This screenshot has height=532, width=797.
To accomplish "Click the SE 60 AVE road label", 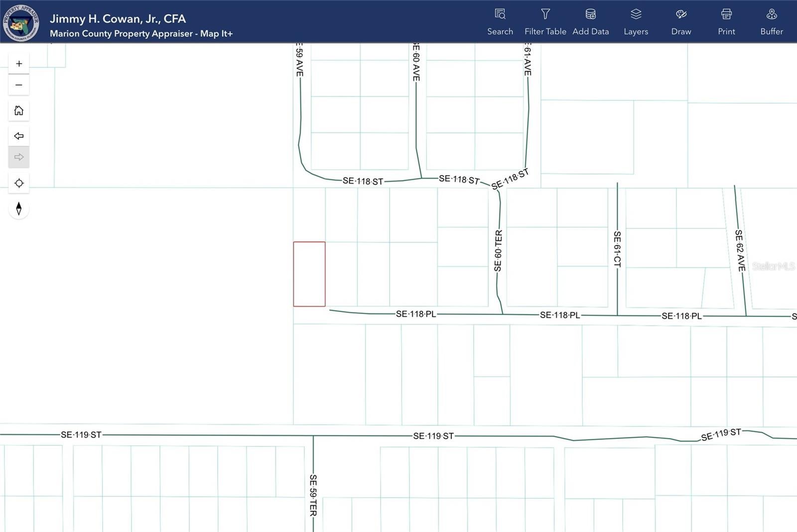I will pyautogui.click(x=416, y=63).
